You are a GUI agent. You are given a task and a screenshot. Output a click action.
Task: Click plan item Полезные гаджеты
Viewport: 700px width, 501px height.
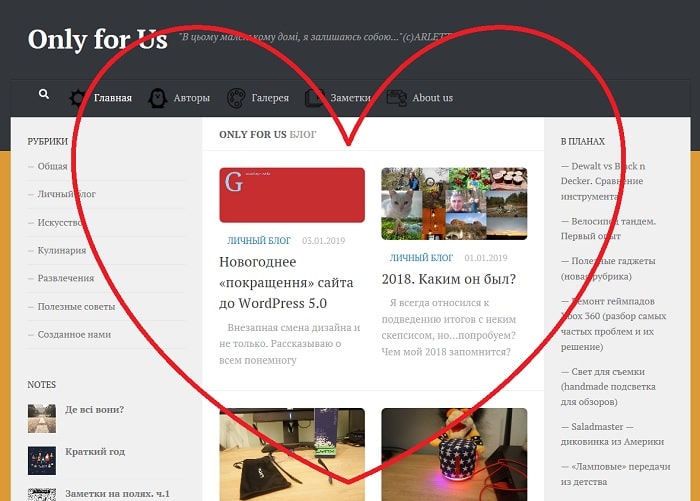click(608, 268)
